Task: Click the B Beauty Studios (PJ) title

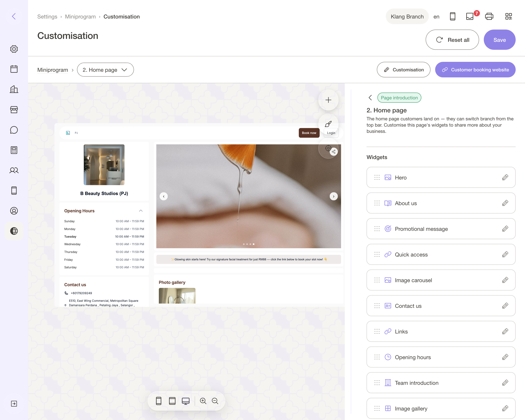Action: click(104, 193)
